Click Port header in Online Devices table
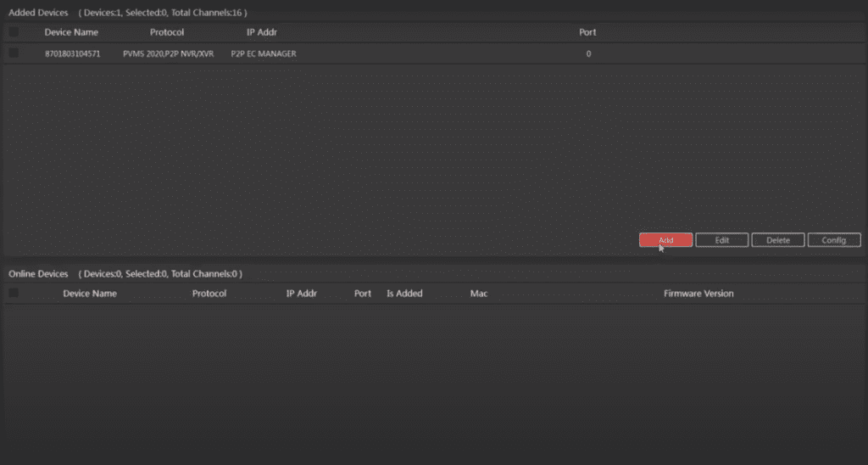The height and width of the screenshot is (465, 868). pyautogui.click(x=363, y=294)
